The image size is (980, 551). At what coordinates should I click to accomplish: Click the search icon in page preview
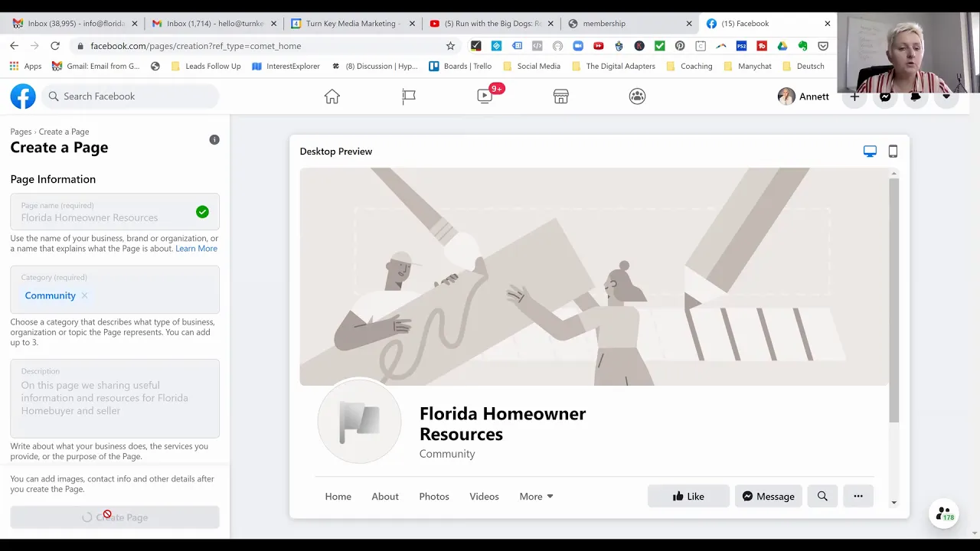(x=822, y=496)
